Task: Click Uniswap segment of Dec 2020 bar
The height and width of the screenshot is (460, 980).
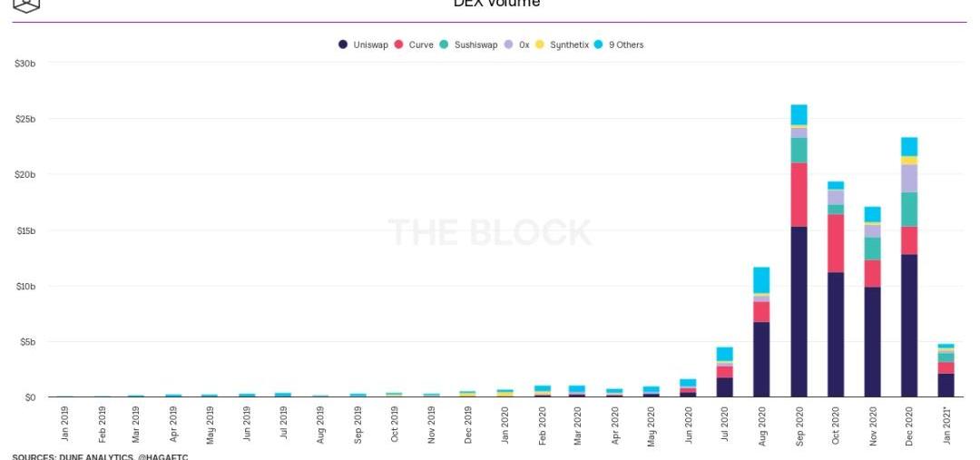Action: [908, 326]
